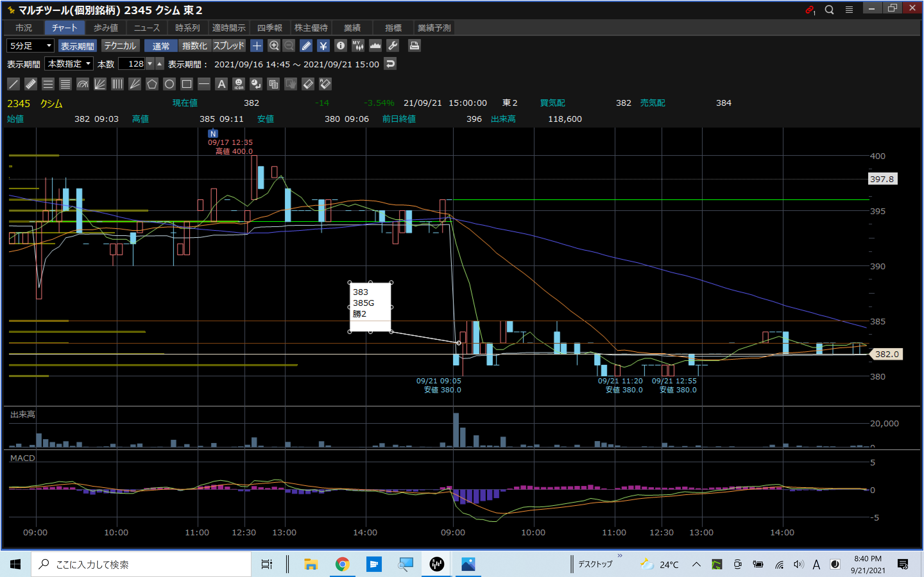Open the 本数指定 period type dropdown
This screenshot has height=577, width=924.
click(69, 64)
